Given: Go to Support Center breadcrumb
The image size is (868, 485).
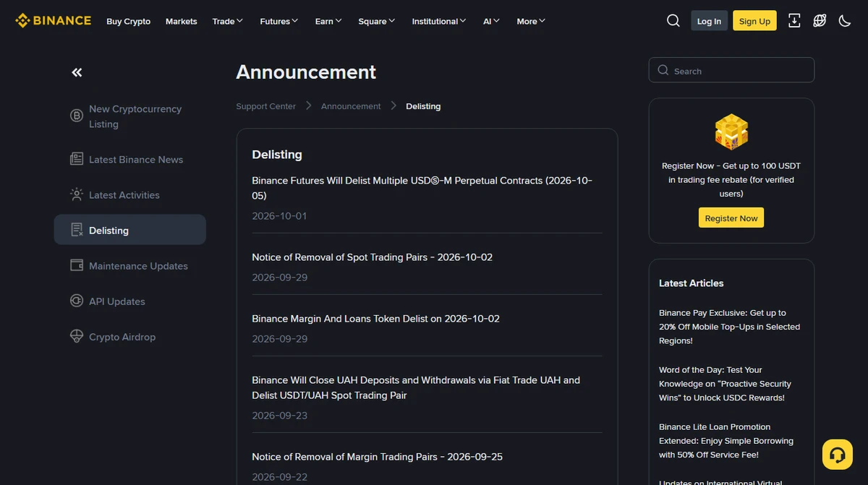Looking at the screenshot, I should point(265,106).
